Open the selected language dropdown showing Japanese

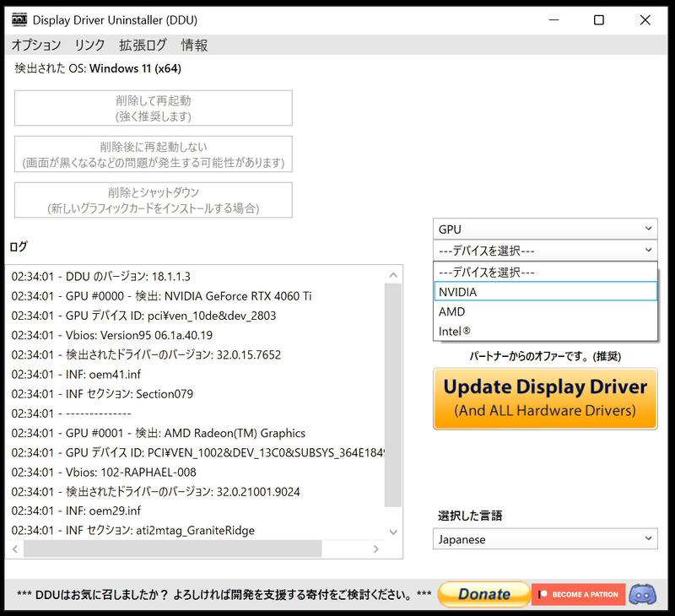[544, 538]
